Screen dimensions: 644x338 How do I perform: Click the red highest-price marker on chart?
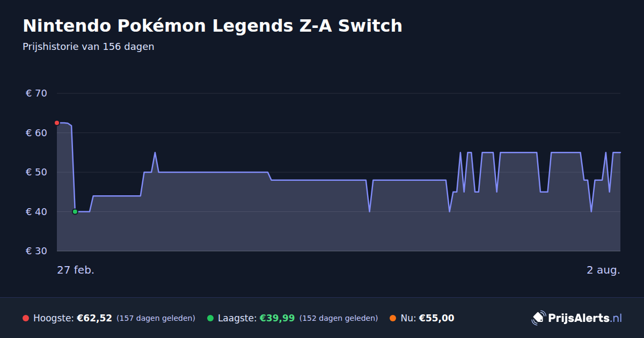57,123
